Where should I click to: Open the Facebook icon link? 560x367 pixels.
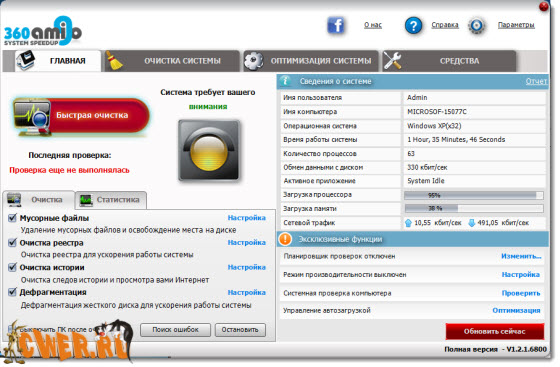pos(335,25)
